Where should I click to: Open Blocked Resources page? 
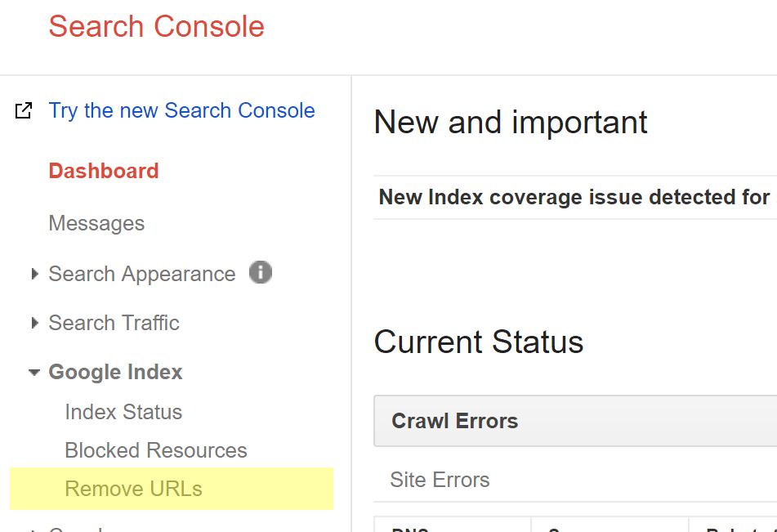156,450
